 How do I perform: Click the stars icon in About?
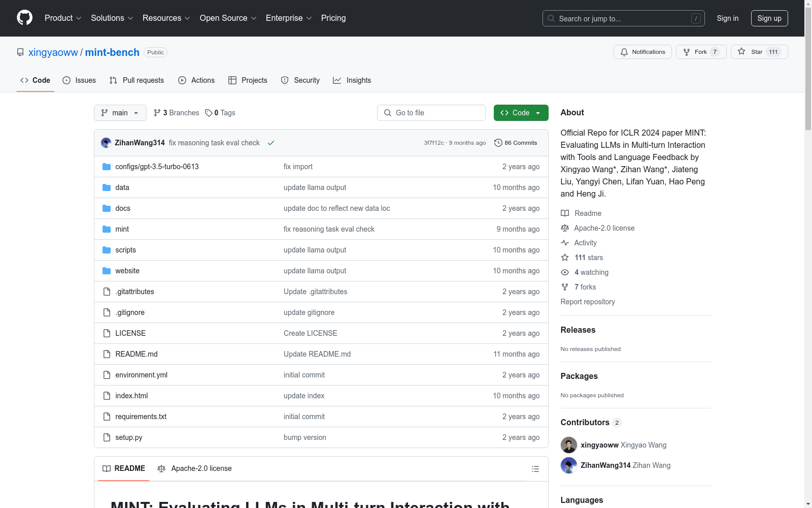565,258
